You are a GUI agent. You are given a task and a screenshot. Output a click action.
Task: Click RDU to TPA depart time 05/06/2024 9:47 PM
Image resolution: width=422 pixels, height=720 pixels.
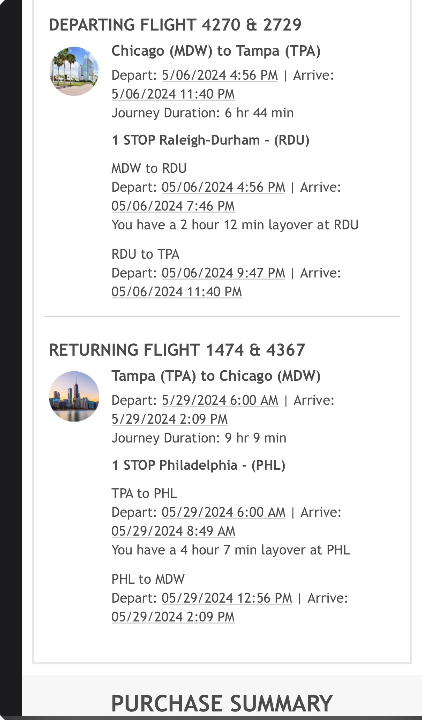click(x=223, y=273)
